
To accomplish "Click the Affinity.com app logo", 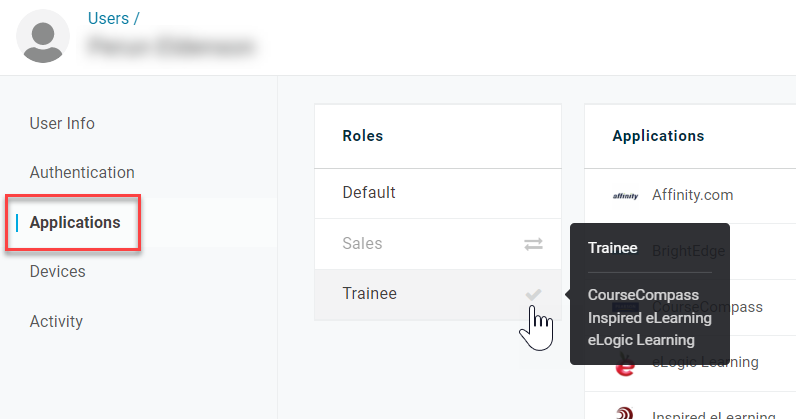I will pyautogui.click(x=625, y=196).
